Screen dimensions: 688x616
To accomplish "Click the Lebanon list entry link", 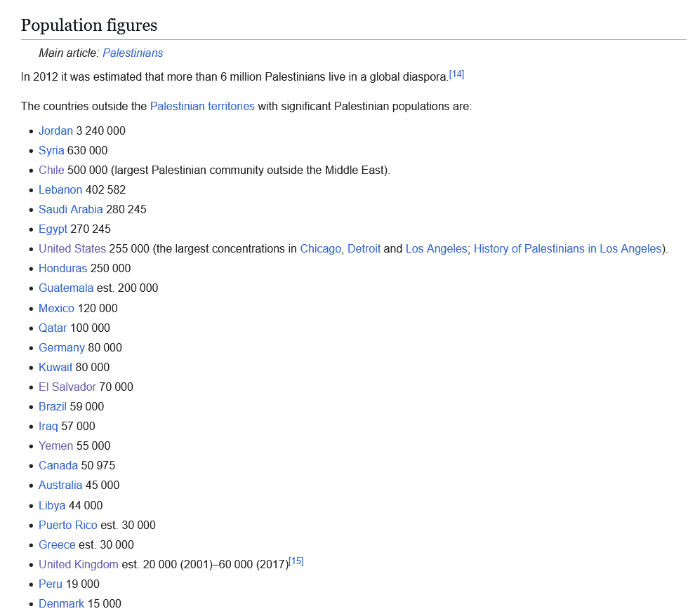I will (60, 189).
